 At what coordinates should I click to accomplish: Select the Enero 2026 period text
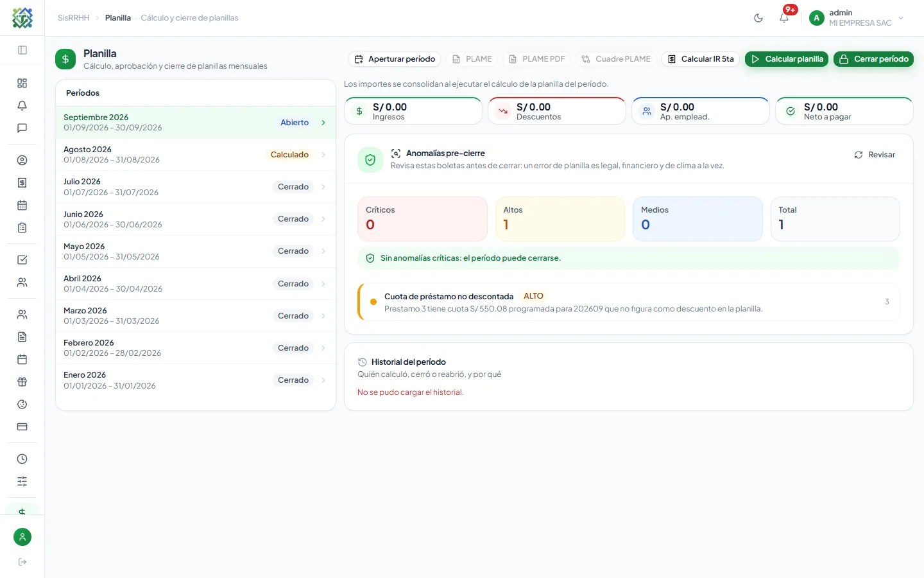(x=85, y=375)
